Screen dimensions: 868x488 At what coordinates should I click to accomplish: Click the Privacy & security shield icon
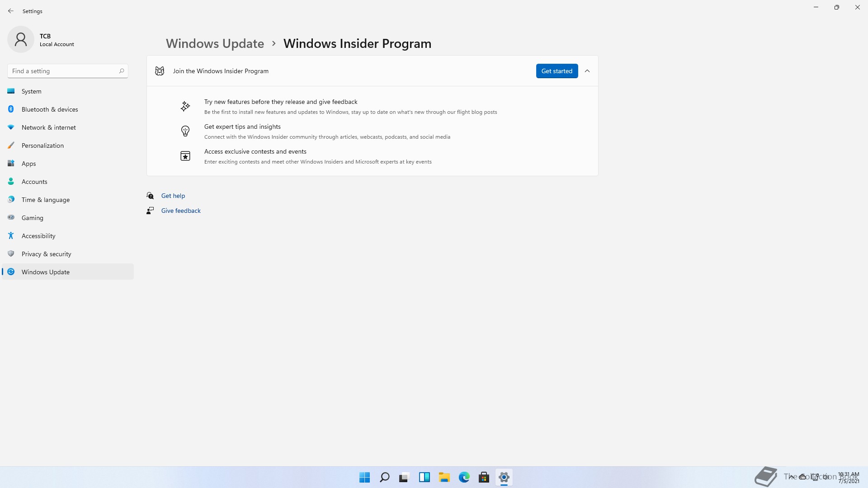11,253
